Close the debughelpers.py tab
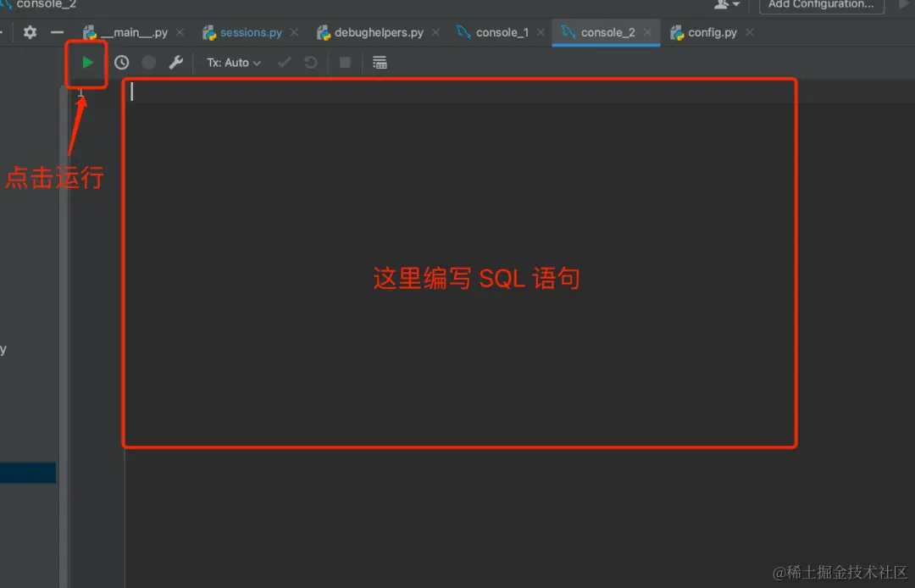Image resolution: width=915 pixels, height=588 pixels. point(435,32)
